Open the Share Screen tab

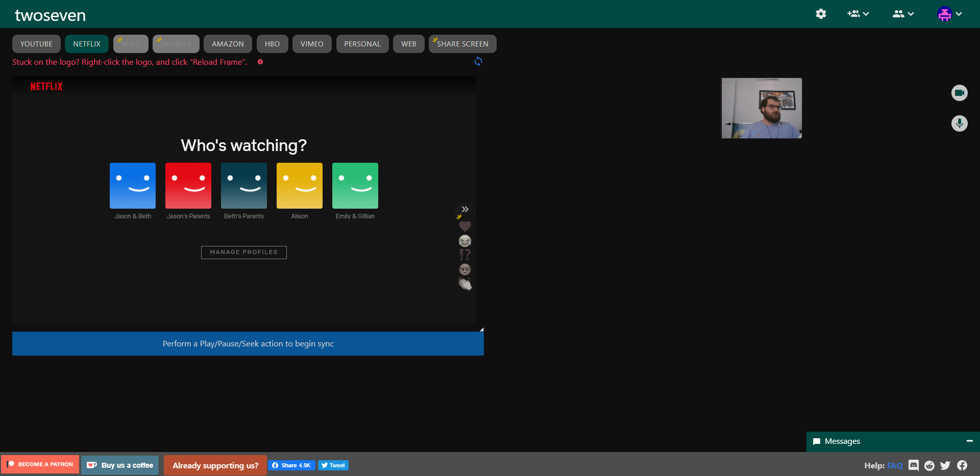click(x=462, y=44)
